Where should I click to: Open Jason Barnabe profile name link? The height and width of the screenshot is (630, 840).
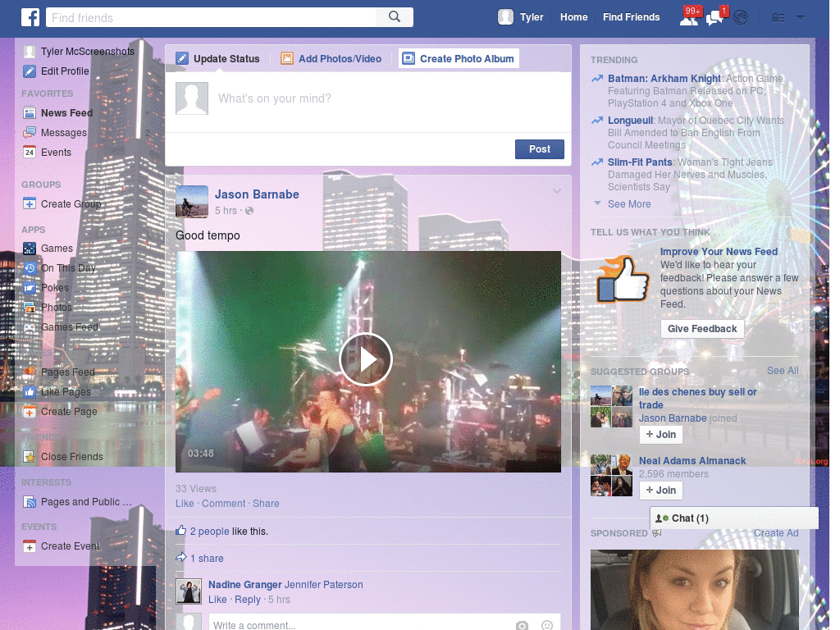click(x=257, y=194)
